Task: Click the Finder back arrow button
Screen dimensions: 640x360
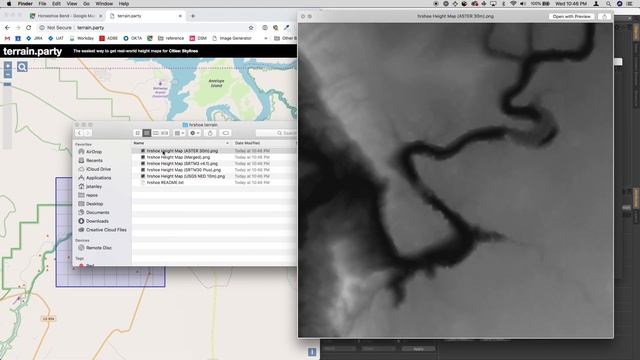Action: [x=79, y=133]
